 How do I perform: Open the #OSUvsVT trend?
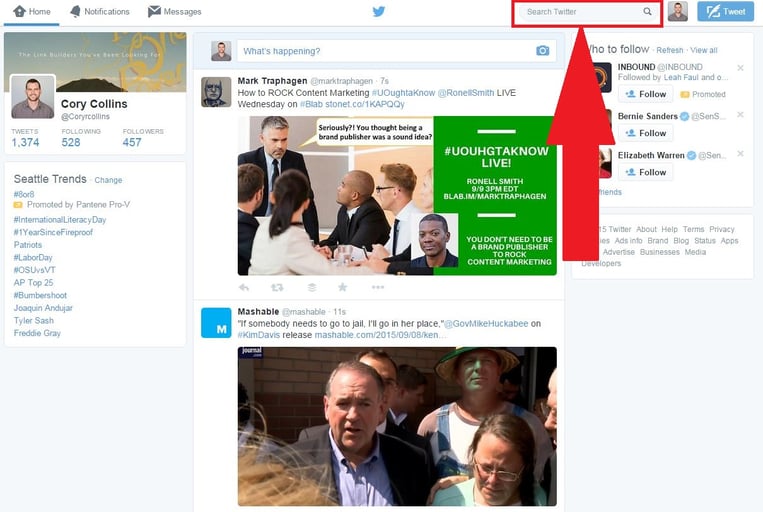35,270
